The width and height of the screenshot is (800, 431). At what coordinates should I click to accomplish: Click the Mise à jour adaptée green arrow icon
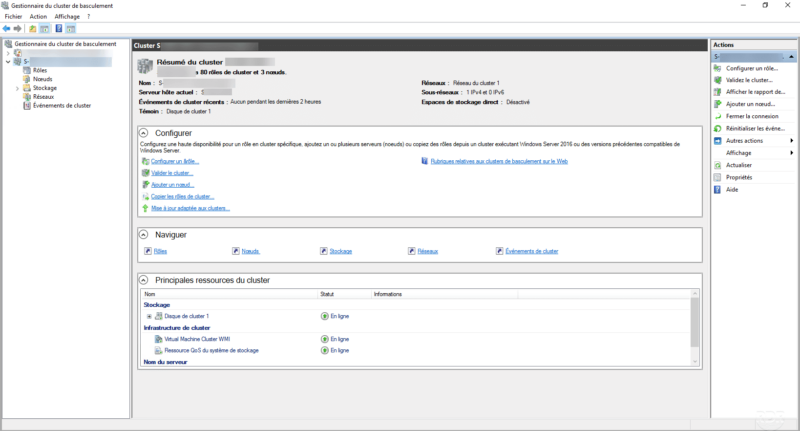click(x=145, y=208)
